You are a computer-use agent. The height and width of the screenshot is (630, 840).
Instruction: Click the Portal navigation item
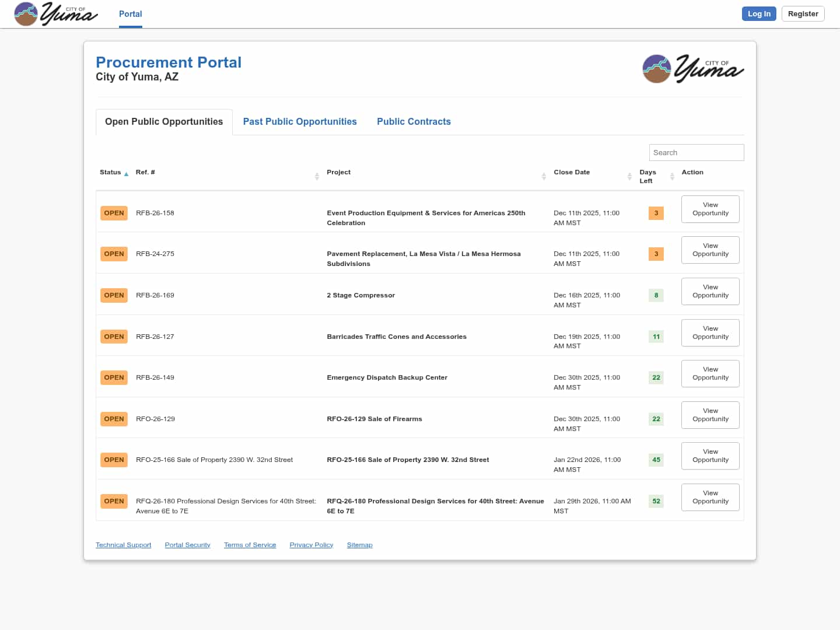click(x=130, y=14)
